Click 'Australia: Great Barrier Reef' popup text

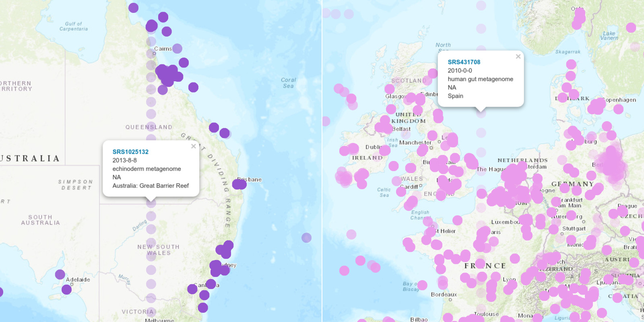[151, 186]
